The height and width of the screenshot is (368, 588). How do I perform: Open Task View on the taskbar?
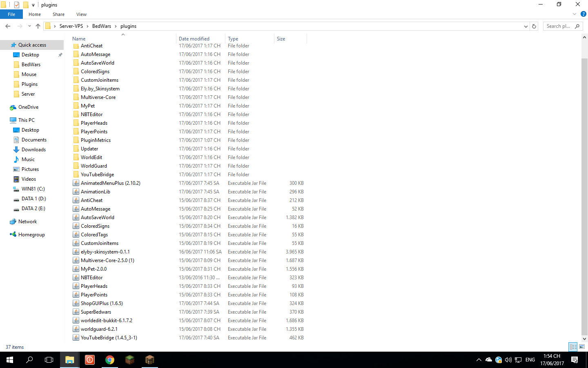pyautogui.click(x=49, y=360)
